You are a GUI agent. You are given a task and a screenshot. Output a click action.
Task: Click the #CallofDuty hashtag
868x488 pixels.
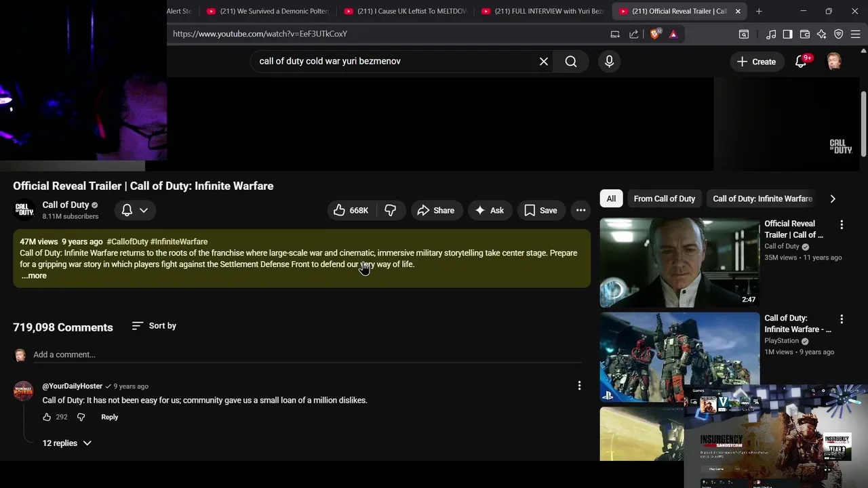pyautogui.click(x=127, y=242)
